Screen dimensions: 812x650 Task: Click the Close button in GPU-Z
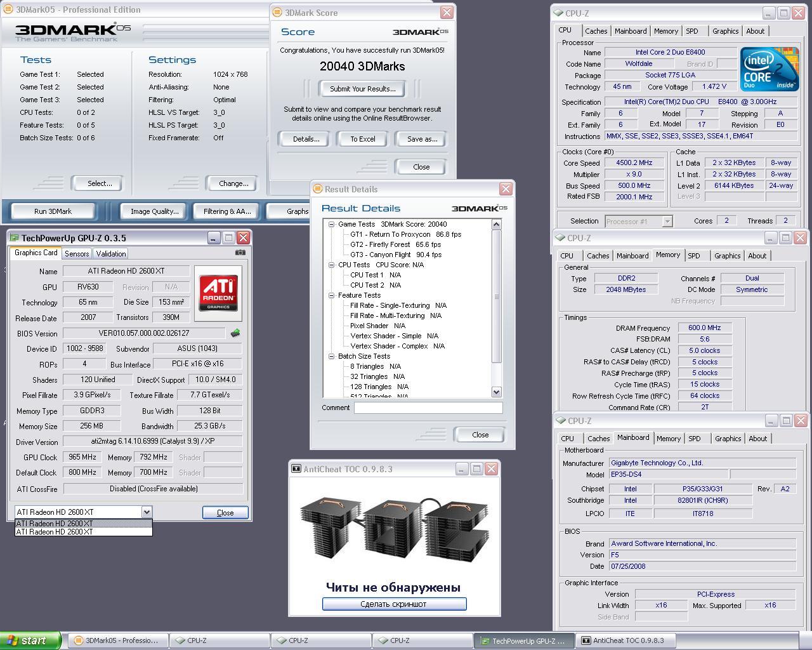[225, 512]
